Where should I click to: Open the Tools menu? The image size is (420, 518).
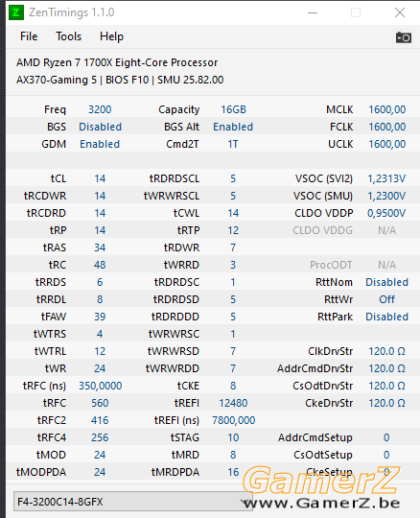tap(68, 36)
